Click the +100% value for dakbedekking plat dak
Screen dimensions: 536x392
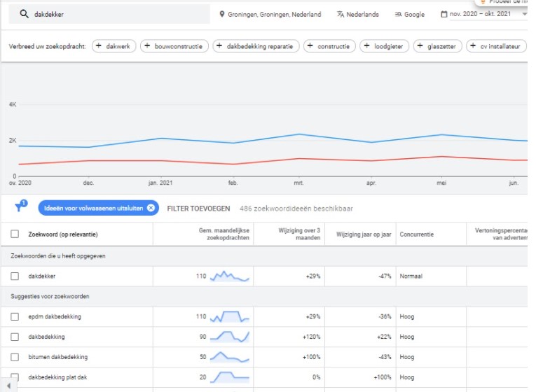382,377
